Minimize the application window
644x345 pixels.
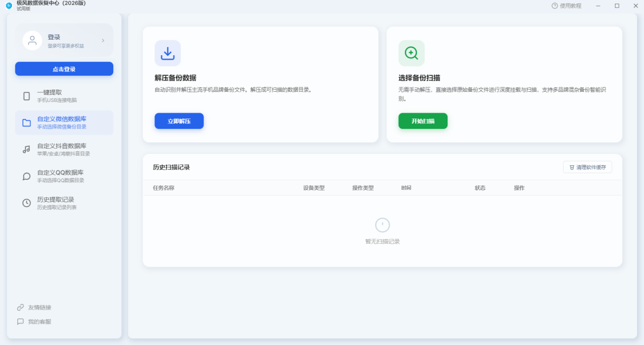598,6
